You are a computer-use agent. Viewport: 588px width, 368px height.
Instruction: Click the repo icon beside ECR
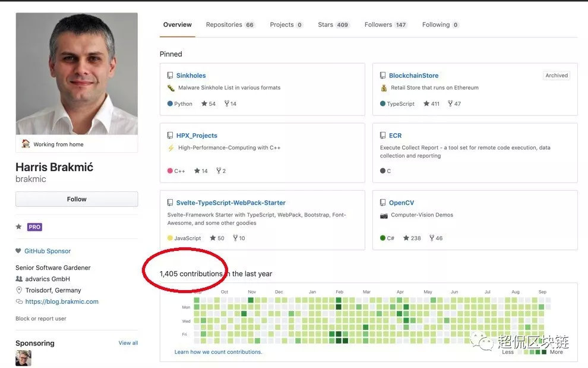tap(383, 136)
